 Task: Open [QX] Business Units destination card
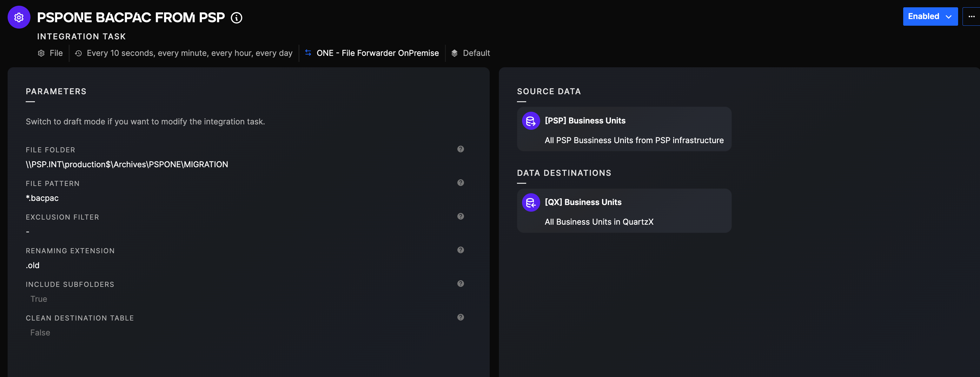tap(624, 211)
